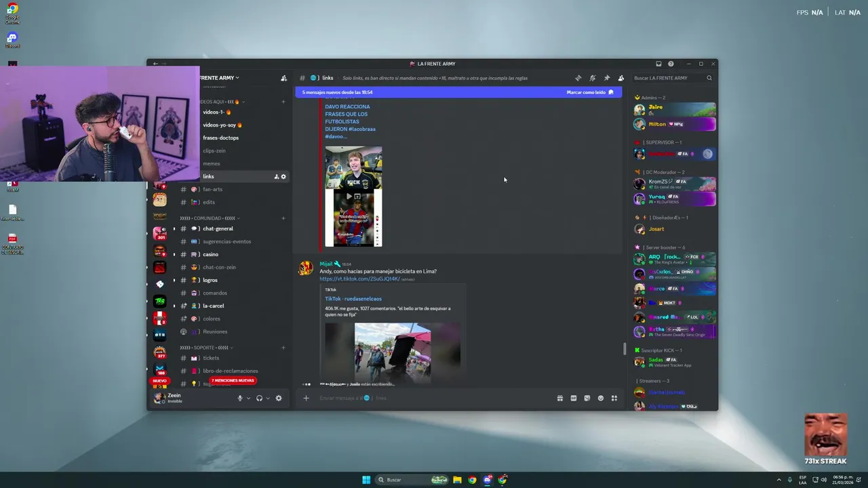Show pinned messages via the pin icon
The width and height of the screenshot is (868, 488).
point(607,78)
